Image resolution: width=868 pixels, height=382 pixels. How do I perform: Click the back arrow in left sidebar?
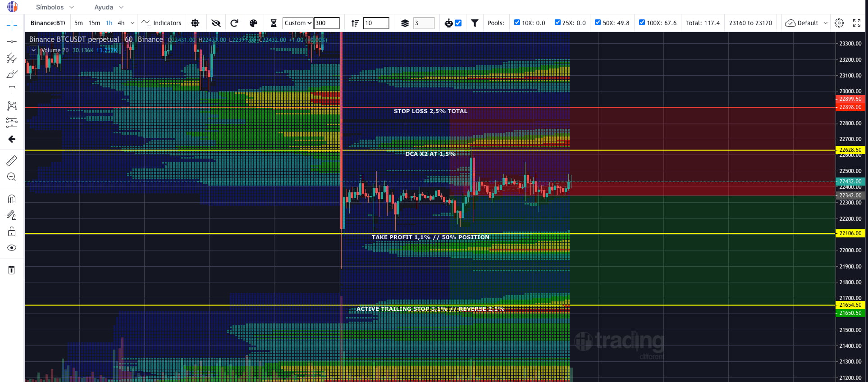pos(12,139)
